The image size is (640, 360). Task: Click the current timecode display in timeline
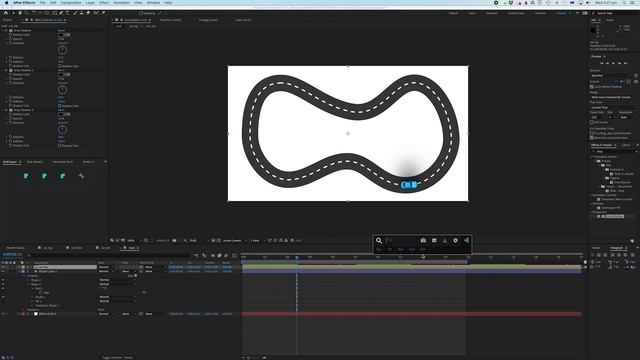click(x=12, y=254)
